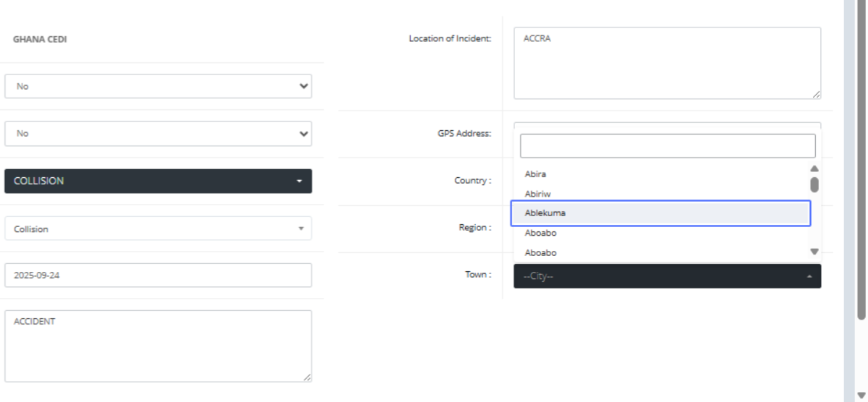The image size is (868, 402).
Task: Focus the search box in city list
Action: pyautogui.click(x=667, y=146)
